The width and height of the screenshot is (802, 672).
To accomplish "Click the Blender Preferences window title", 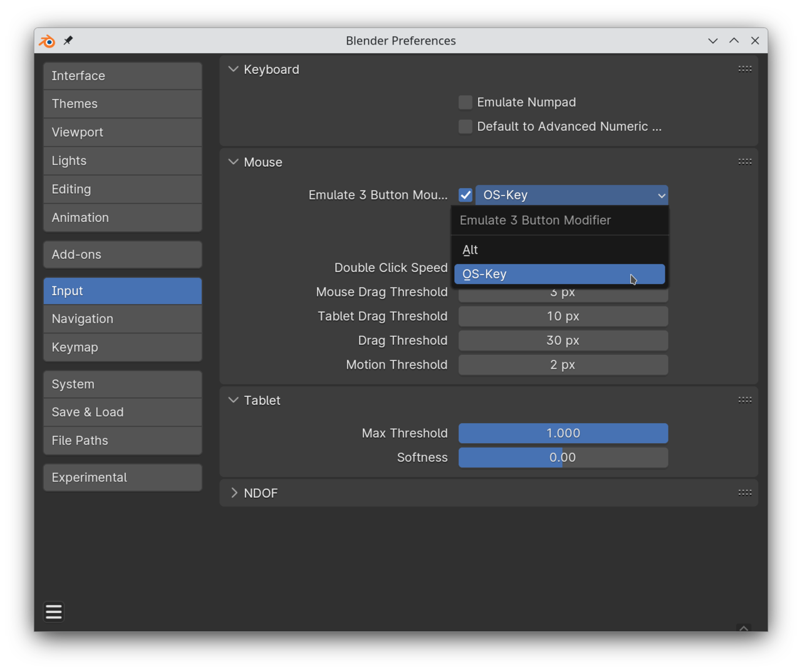I will point(401,41).
